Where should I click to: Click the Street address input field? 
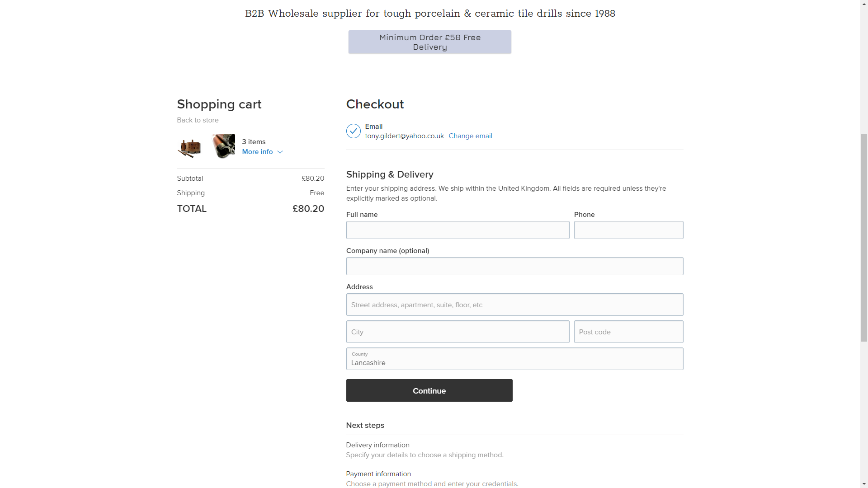[x=514, y=305]
